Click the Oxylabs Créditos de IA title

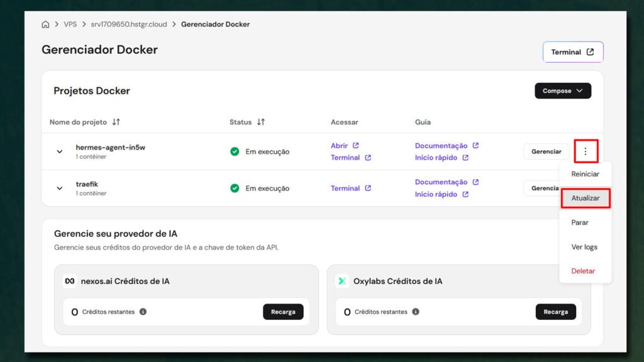398,281
